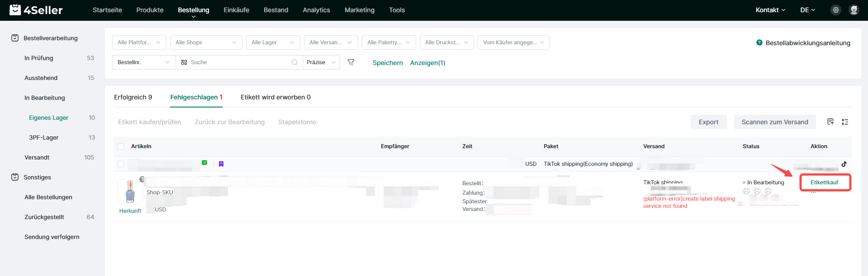Switch to the Erfolgreich tab
This screenshot has height=276, width=868.
tap(133, 97)
